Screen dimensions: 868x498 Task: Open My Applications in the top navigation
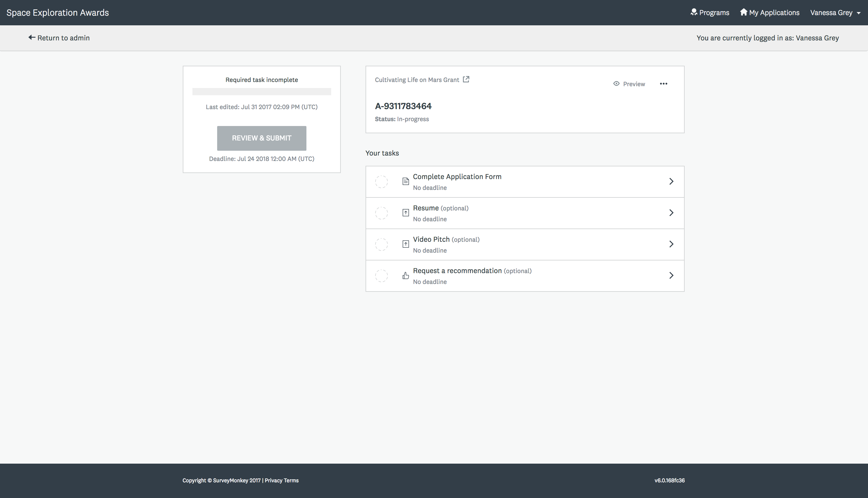point(770,13)
